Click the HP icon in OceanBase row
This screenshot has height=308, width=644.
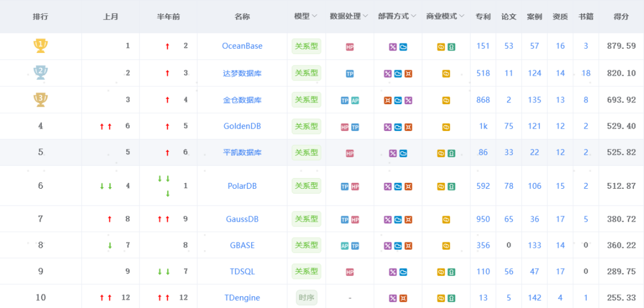coord(350,46)
